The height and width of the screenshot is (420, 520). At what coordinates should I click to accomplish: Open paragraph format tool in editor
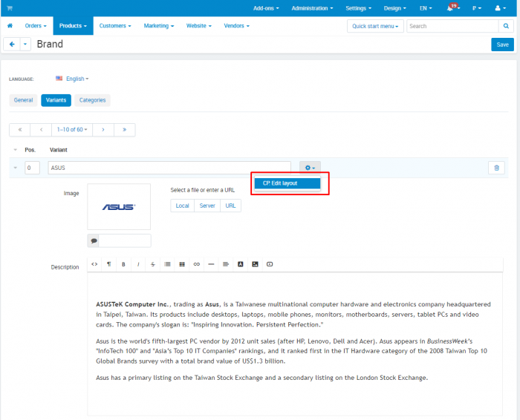[108, 264]
